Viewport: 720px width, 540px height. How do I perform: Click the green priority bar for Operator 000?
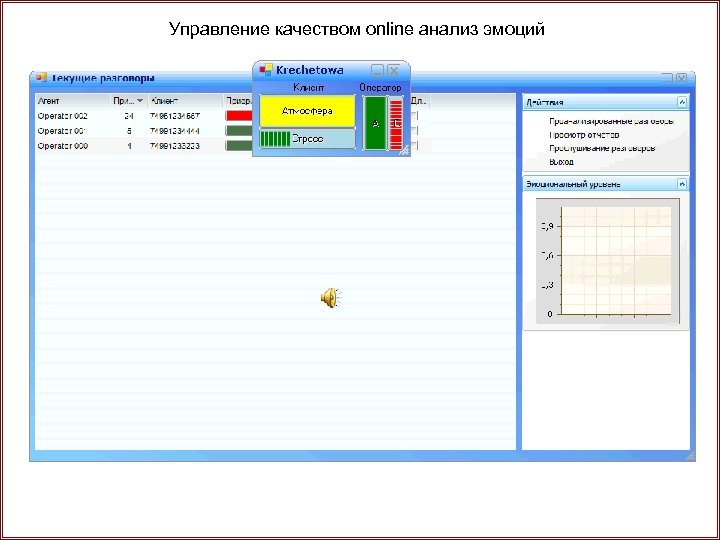[x=239, y=146]
